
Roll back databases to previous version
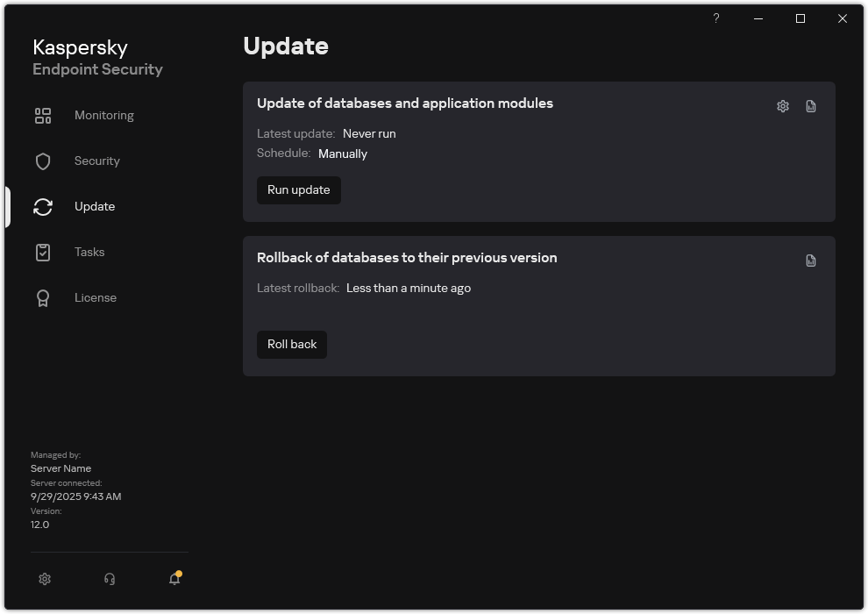point(291,344)
